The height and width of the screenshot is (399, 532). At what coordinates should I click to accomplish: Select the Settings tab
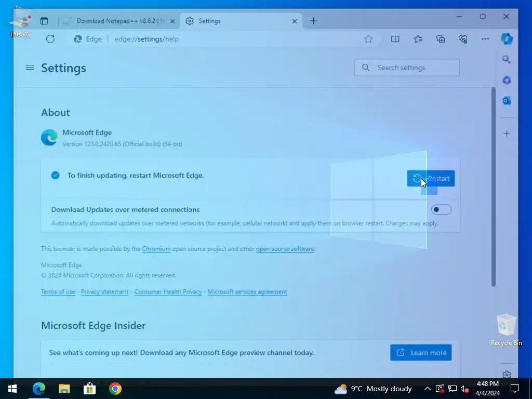click(x=242, y=21)
